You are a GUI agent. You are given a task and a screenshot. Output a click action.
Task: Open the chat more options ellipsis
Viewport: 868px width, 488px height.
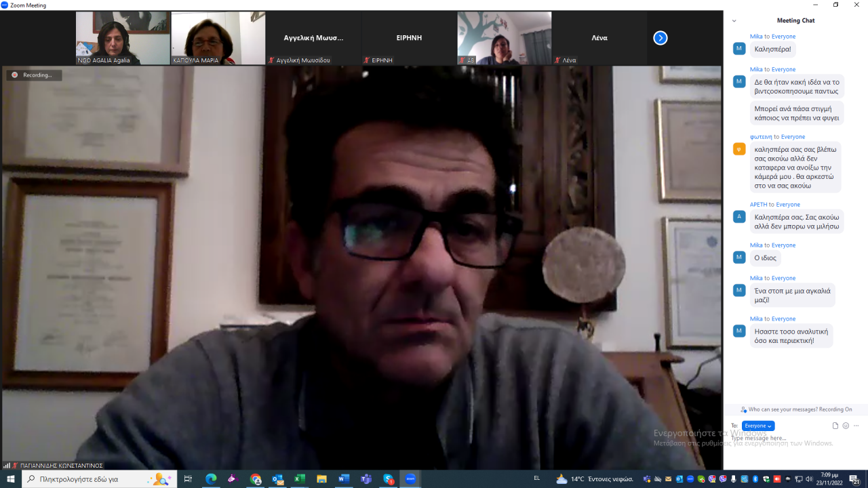coord(856,426)
